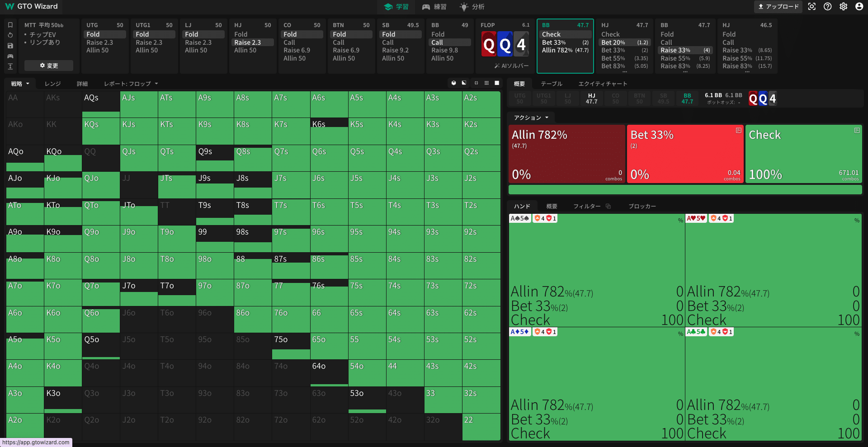Screen dimensions: 868x447
Task: Click the SB 49.5 position chip
Action: pyautogui.click(x=663, y=99)
